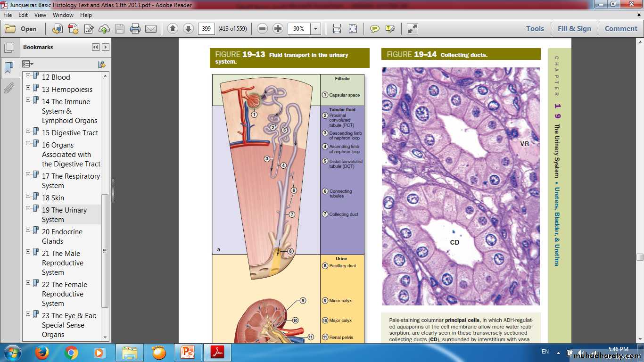
Task: Select the highlight text tool
Action: pyautogui.click(x=390, y=29)
